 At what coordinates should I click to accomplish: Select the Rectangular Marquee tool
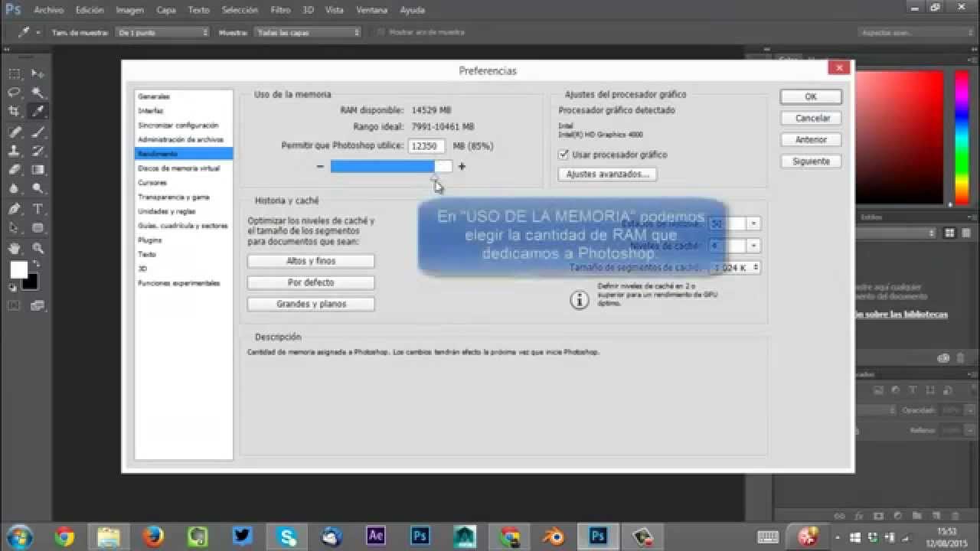click(15, 74)
